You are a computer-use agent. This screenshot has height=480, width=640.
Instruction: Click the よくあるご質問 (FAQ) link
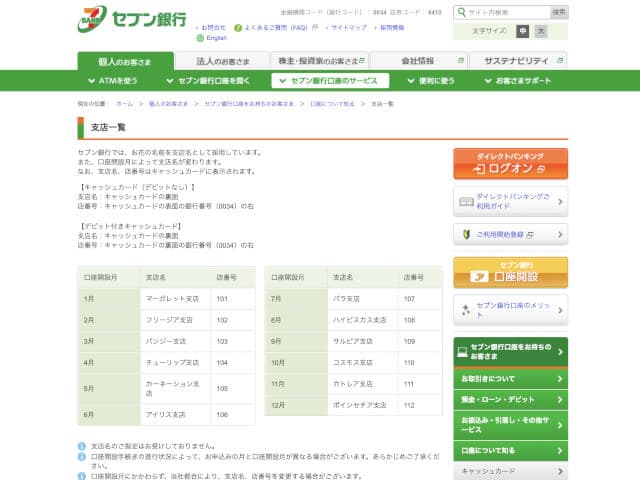[276, 28]
